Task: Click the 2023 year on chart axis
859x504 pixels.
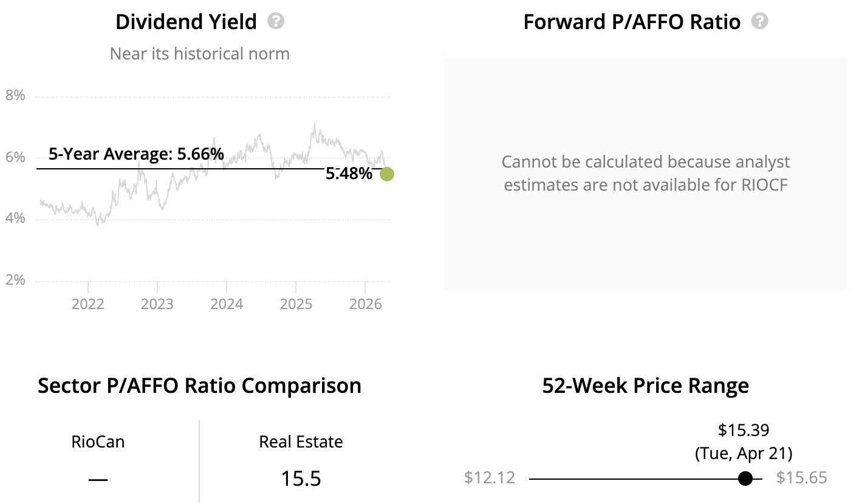Action: pos(157,303)
